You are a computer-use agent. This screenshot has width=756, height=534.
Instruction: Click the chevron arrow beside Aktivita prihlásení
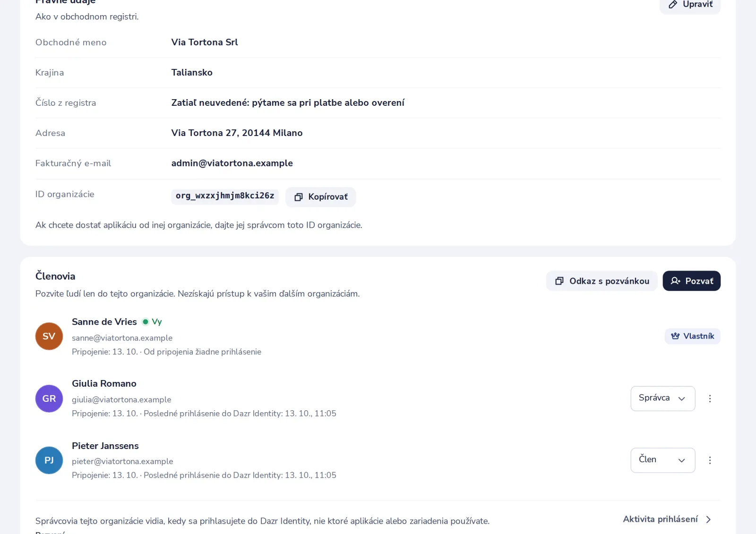(x=708, y=519)
